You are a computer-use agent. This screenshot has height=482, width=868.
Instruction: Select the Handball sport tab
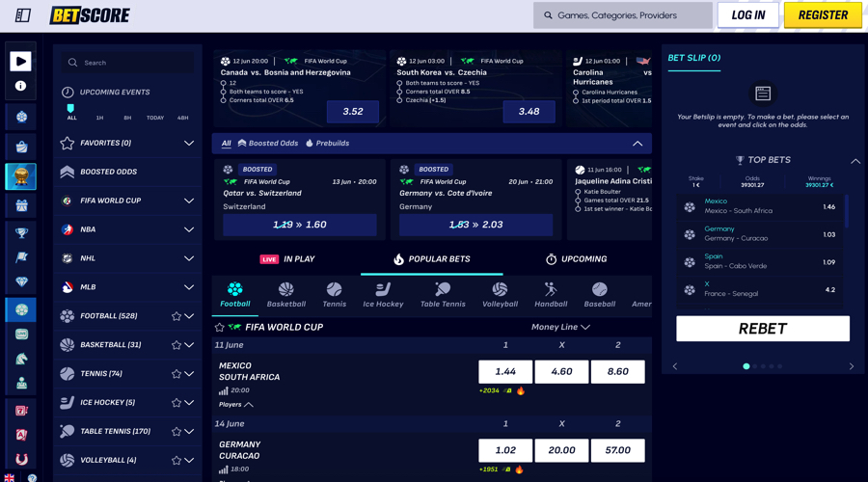[x=551, y=295]
